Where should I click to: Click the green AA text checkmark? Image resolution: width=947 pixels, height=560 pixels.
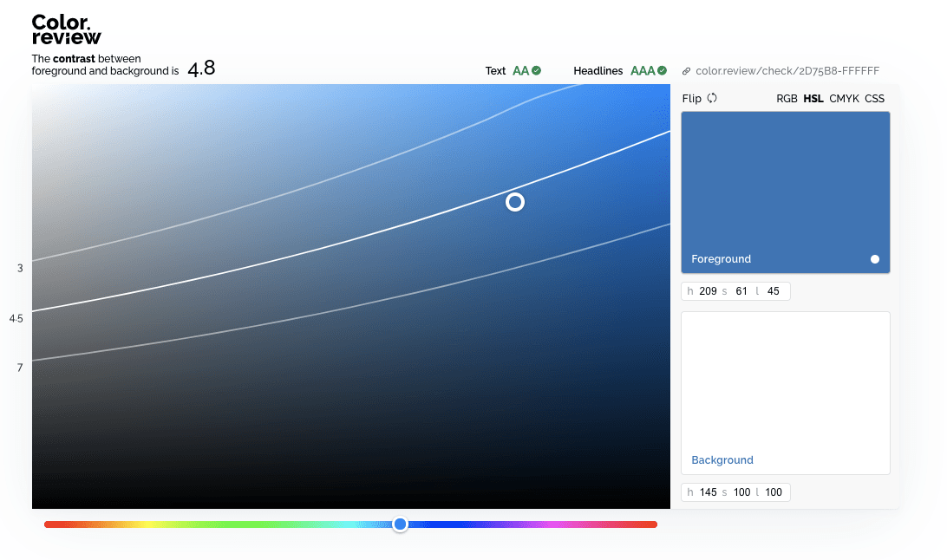[x=537, y=71]
